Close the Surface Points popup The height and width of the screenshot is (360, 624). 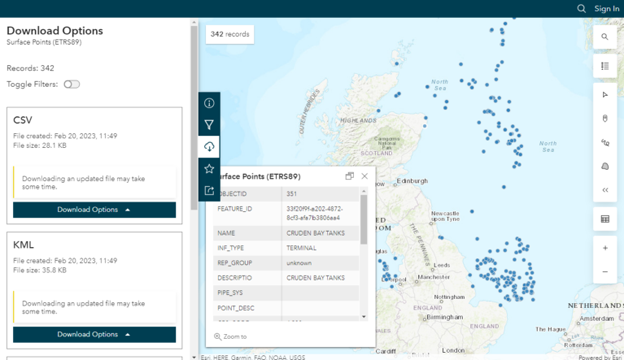[x=365, y=176]
